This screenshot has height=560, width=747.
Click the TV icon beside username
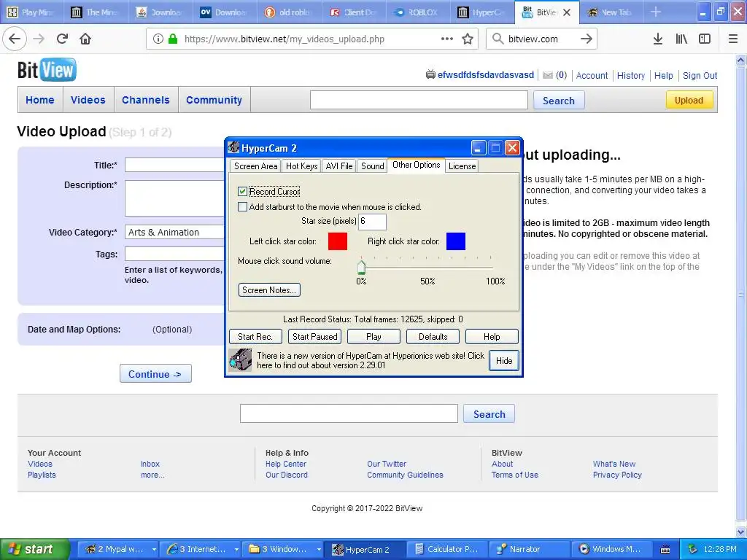tap(430, 74)
